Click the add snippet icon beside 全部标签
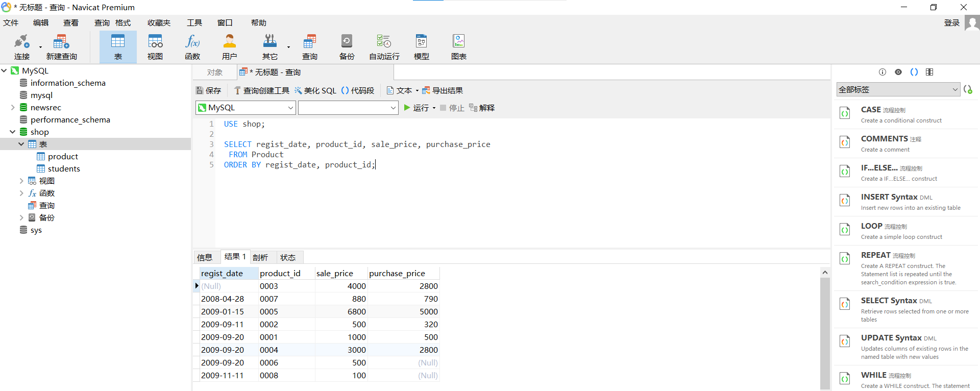 pyautogui.click(x=968, y=89)
